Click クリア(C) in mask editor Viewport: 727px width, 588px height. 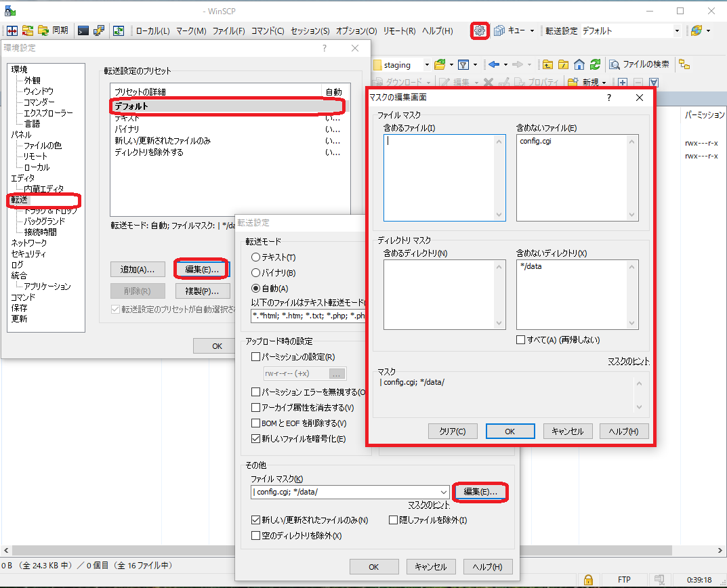(453, 432)
